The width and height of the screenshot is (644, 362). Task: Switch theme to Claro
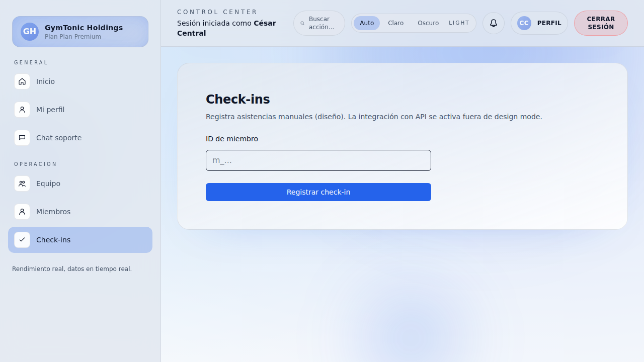click(395, 23)
